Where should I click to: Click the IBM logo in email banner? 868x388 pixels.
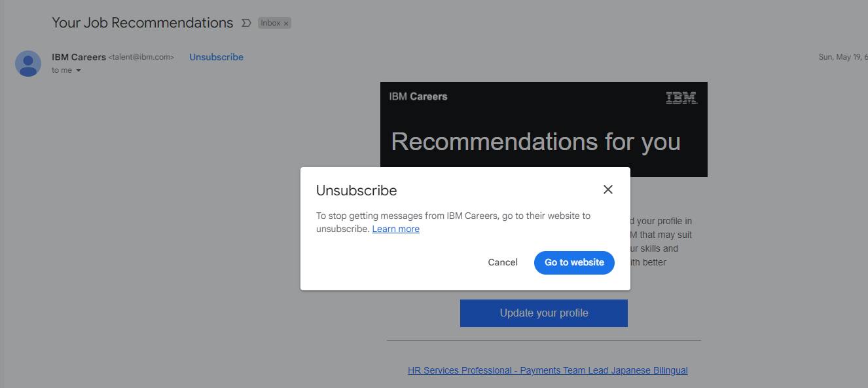pos(681,98)
